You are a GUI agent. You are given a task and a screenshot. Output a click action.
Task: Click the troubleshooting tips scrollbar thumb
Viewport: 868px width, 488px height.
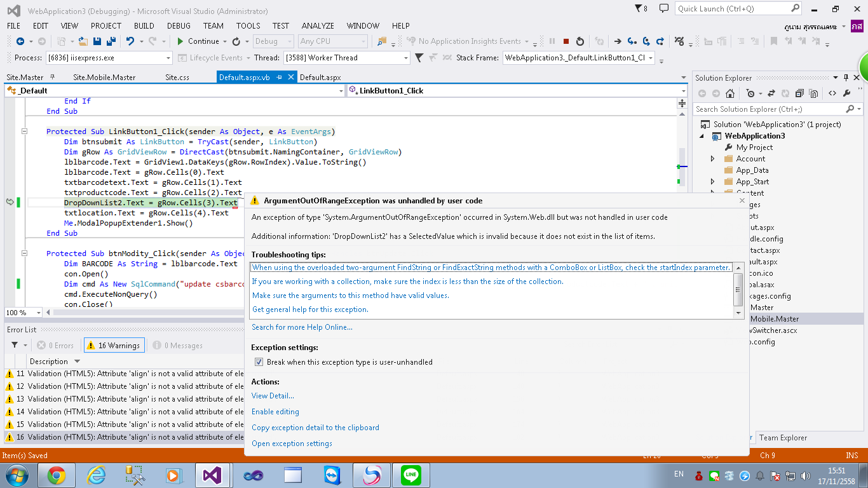tap(738, 289)
